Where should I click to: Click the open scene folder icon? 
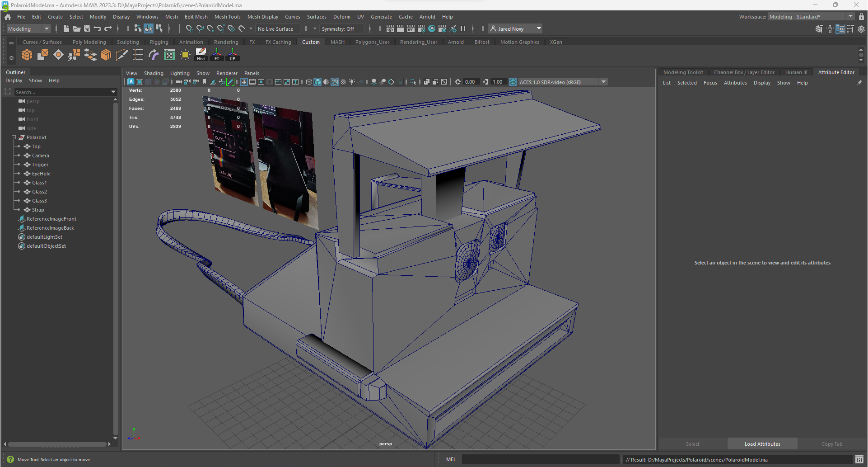tap(77, 29)
